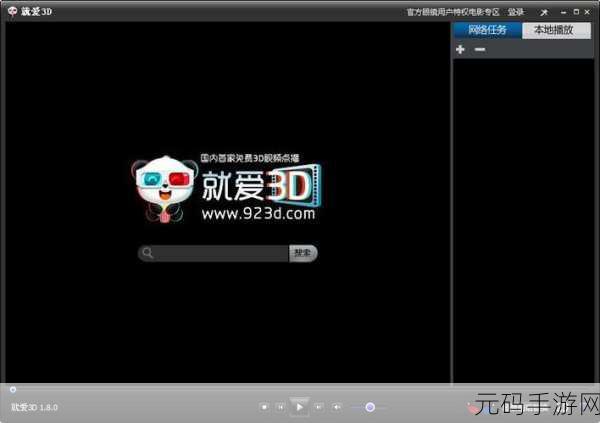The height and width of the screenshot is (423, 600).
Task: Mute audio with the speaker icon
Action: coord(337,407)
